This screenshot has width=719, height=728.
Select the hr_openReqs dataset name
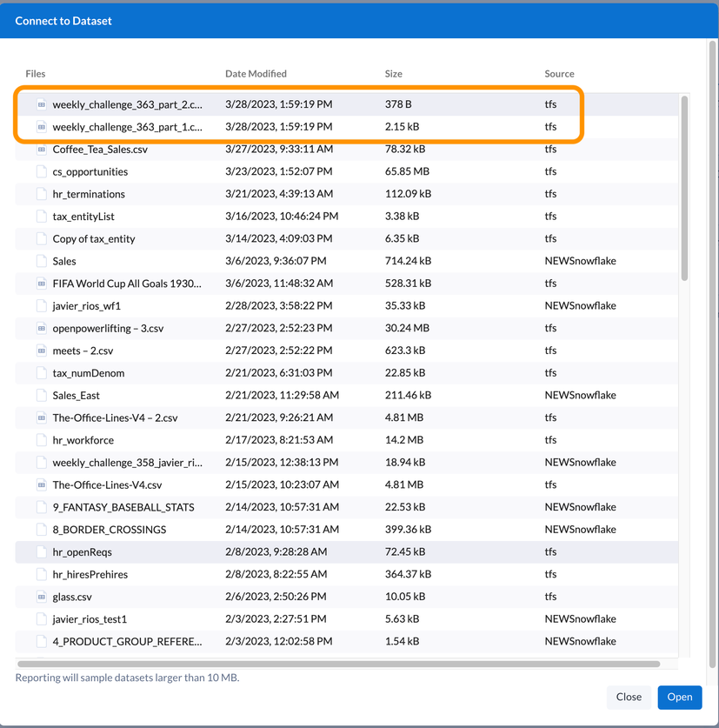(x=82, y=551)
